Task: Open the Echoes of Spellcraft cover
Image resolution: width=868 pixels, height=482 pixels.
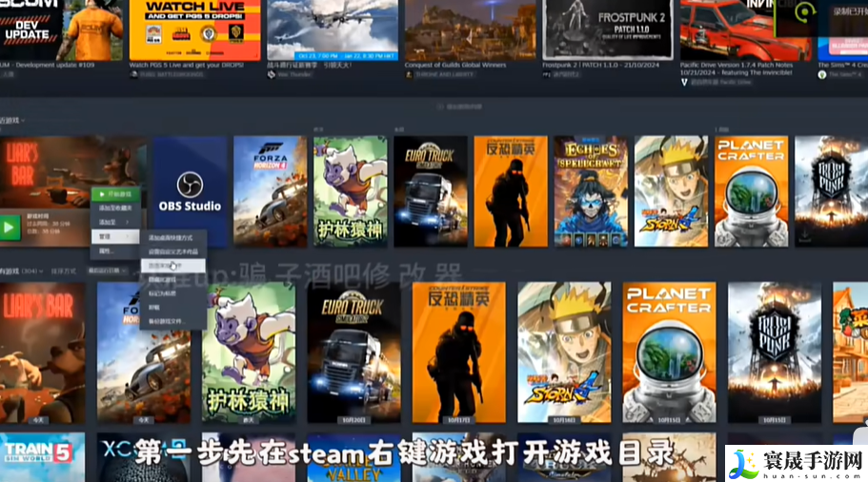Action: [591, 191]
